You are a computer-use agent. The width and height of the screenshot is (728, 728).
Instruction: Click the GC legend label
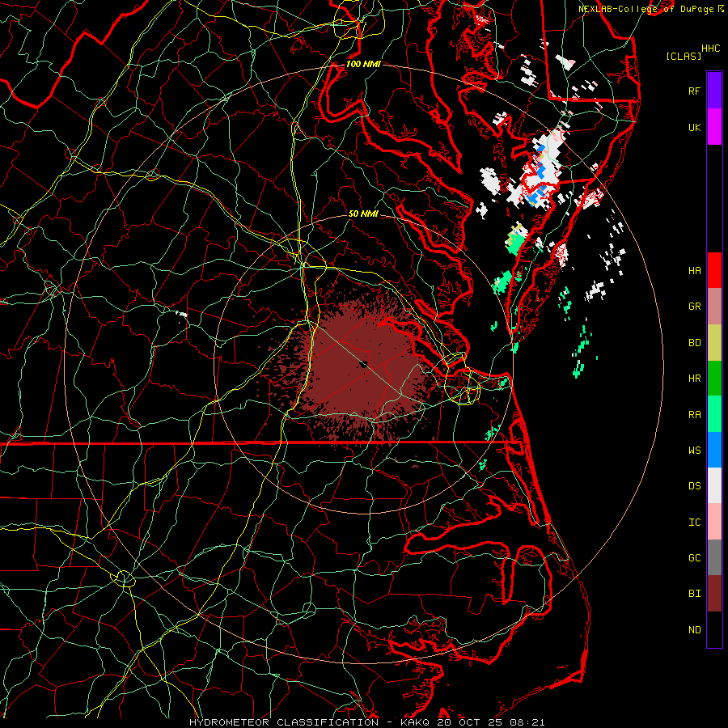(694, 558)
